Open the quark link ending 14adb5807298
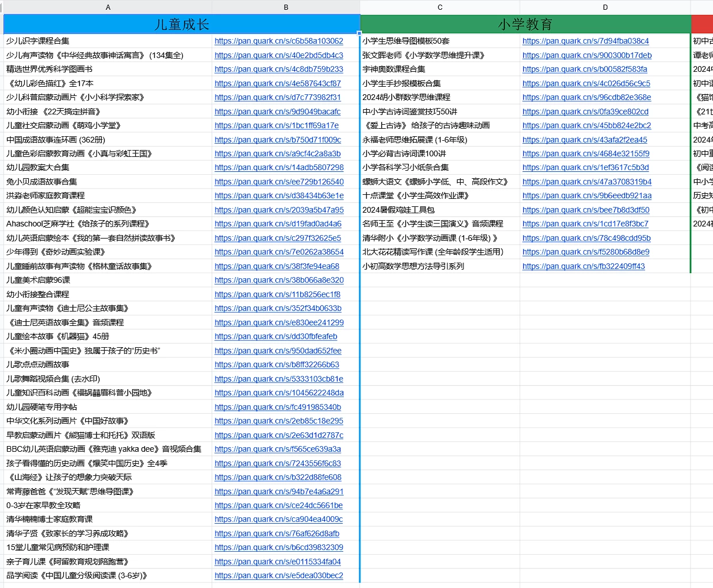Screen dimensions: 713x588 [279, 167]
